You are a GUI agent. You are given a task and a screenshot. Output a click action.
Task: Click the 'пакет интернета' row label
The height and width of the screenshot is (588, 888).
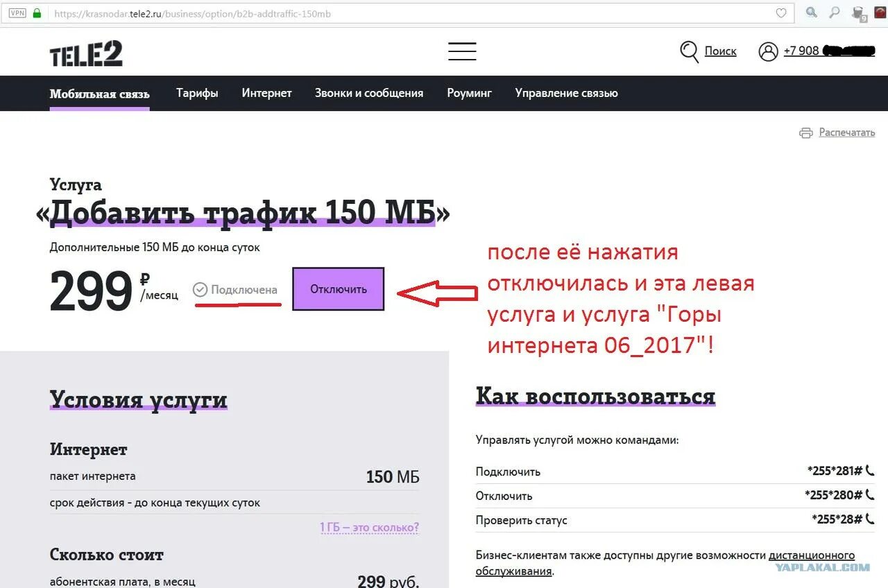tap(93, 476)
